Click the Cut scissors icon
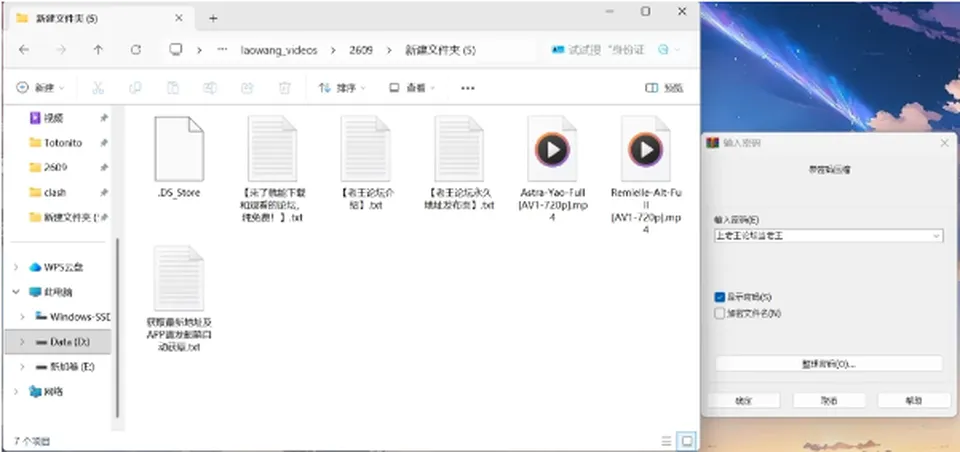The width and height of the screenshot is (960, 452). [97, 88]
